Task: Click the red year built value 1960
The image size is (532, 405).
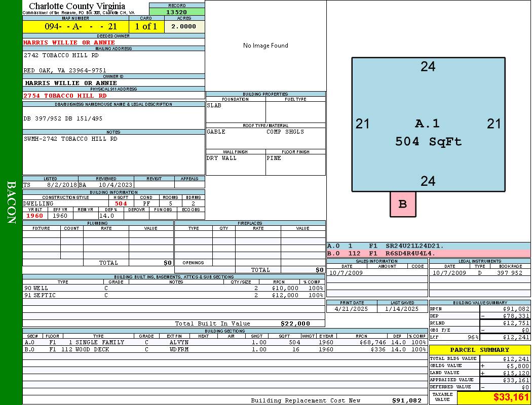Action: (35, 216)
